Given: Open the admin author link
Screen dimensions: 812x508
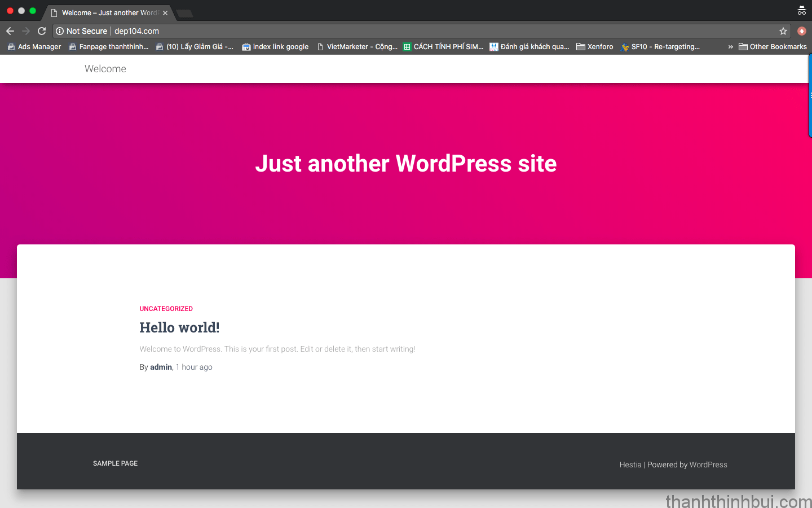Looking at the screenshot, I should [x=161, y=367].
